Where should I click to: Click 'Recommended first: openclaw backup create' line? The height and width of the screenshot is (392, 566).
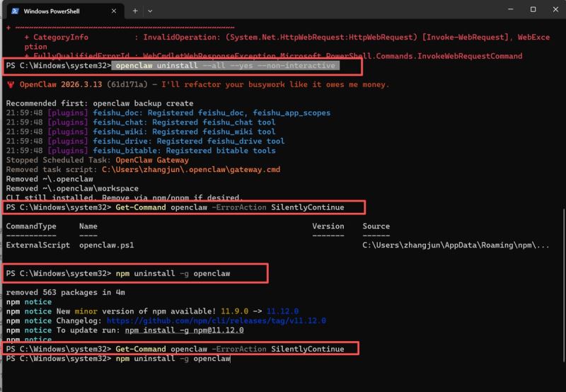coord(100,103)
